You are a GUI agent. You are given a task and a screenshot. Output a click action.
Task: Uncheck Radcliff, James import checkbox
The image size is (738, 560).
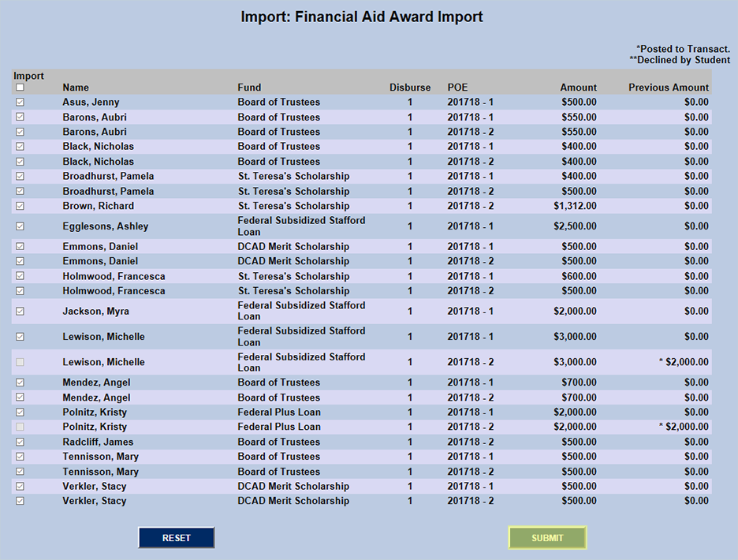pos(20,442)
